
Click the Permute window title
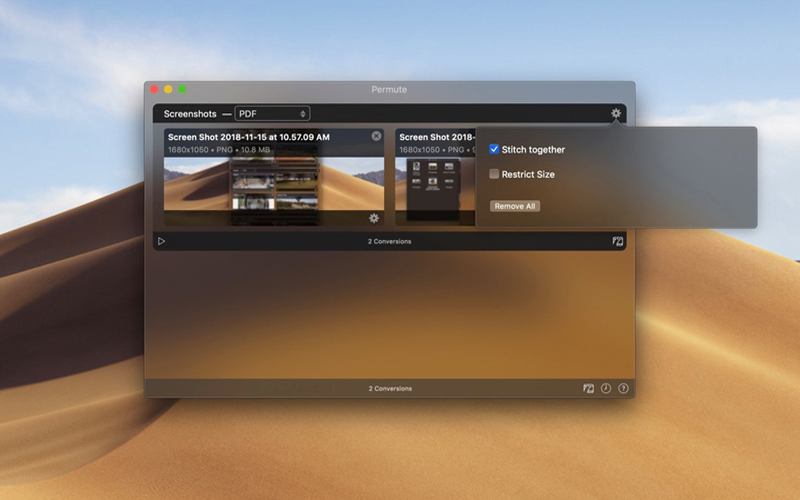click(389, 89)
